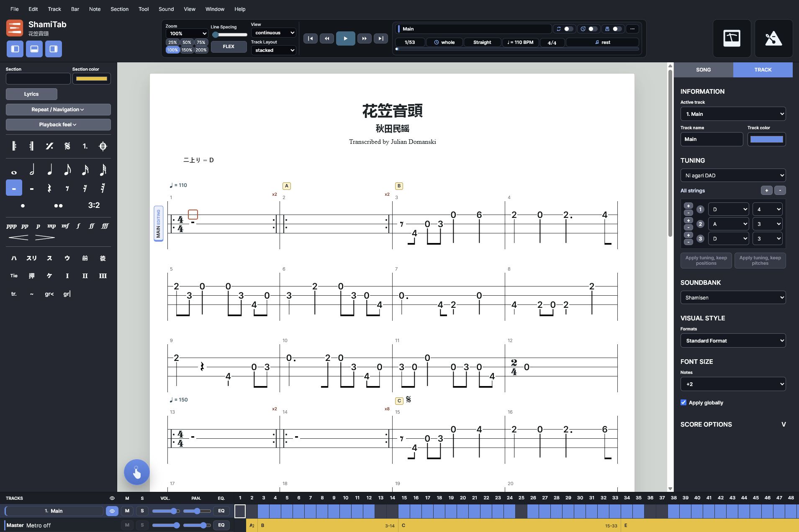
Task: Switch to the SONG tab
Action: (703, 70)
